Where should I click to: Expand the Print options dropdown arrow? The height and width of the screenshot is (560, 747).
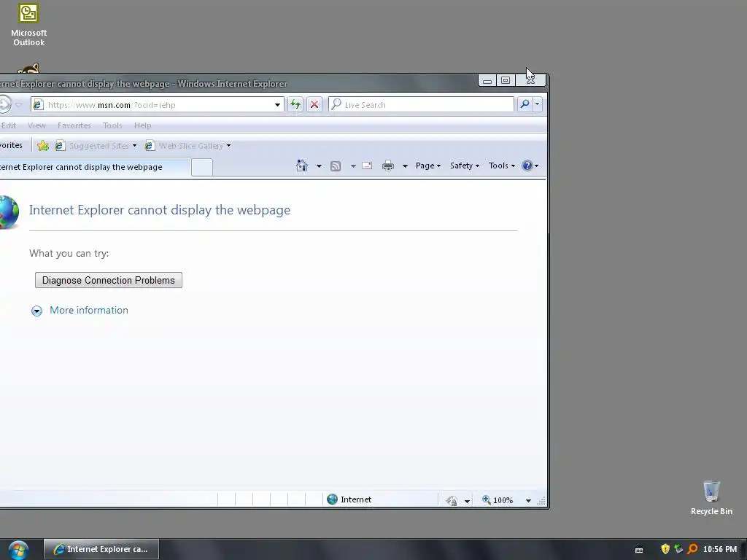405,166
